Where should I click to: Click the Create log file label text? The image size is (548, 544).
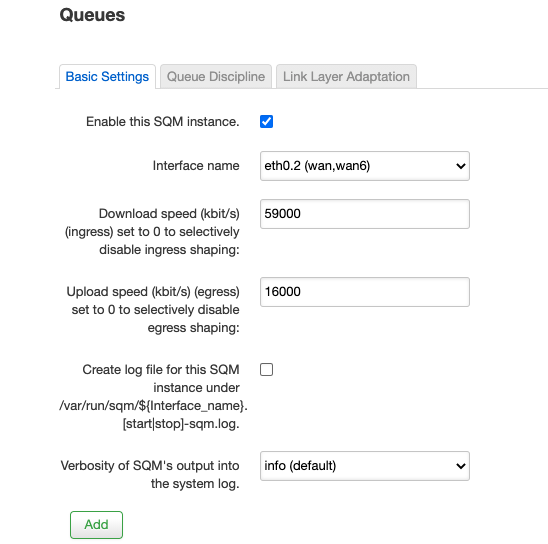click(x=153, y=397)
